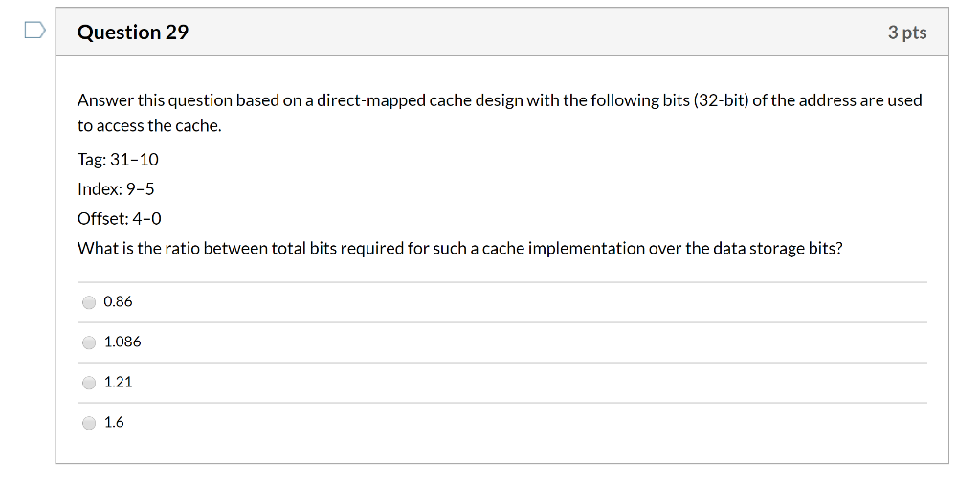This screenshot has height=485, width=980.
Task: Click the Question 29 heading
Action: [132, 33]
